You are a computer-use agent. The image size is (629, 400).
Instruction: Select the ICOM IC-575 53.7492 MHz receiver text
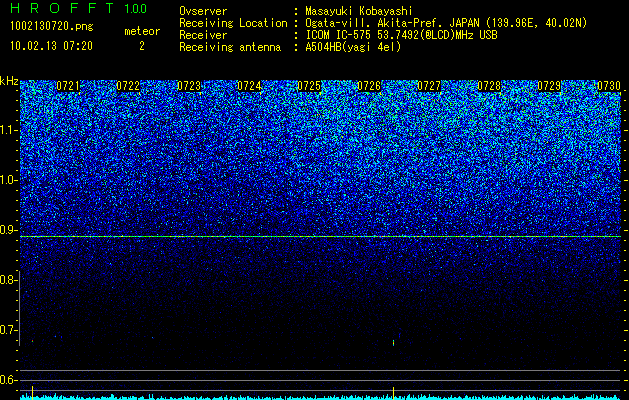402,35
